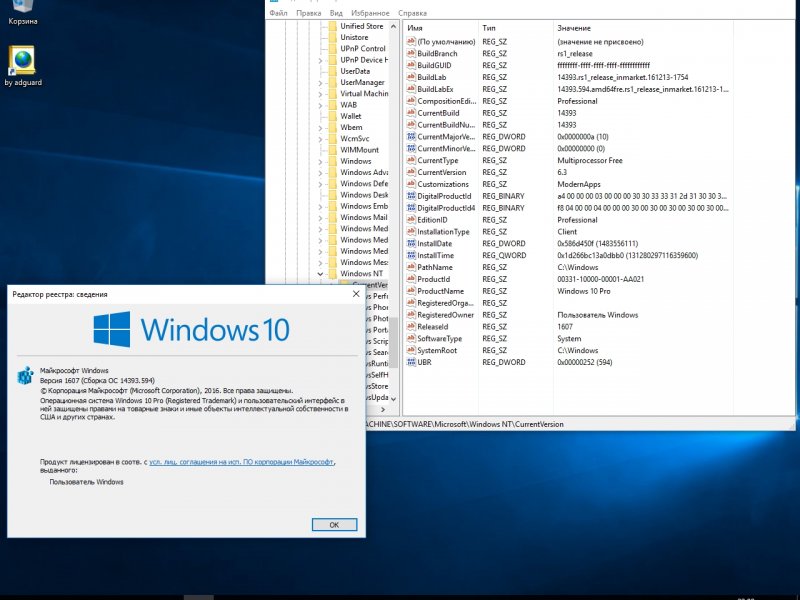Click the 'Client' value data
Screen dimensions: 800x600
coord(567,231)
